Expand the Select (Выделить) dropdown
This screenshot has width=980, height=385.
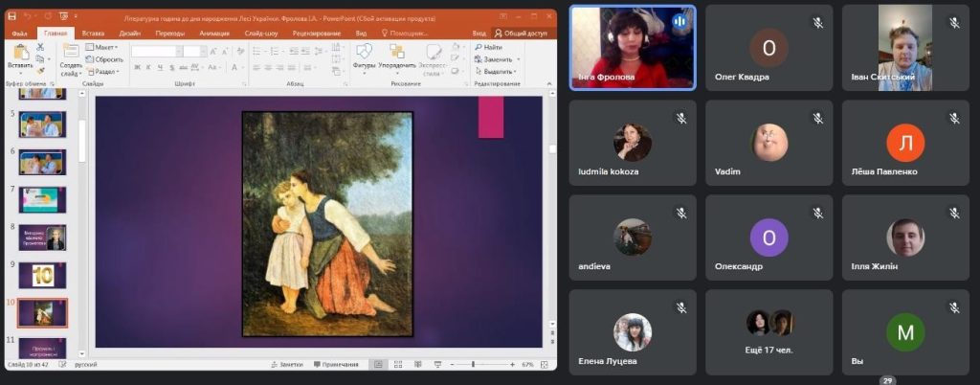(498, 71)
